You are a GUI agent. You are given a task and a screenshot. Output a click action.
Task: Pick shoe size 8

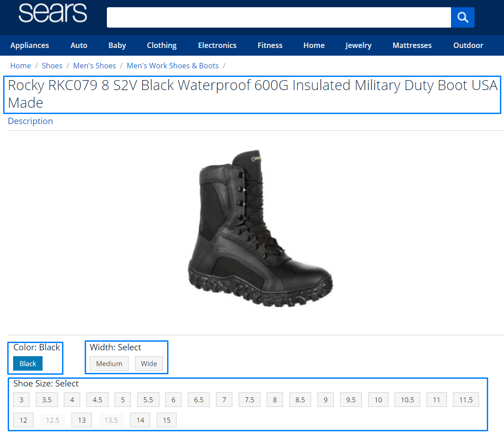point(275,400)
